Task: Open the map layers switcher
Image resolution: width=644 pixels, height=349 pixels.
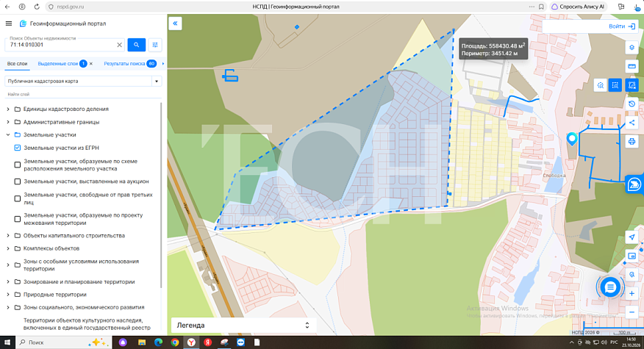Action: click(x=632, y=48)
